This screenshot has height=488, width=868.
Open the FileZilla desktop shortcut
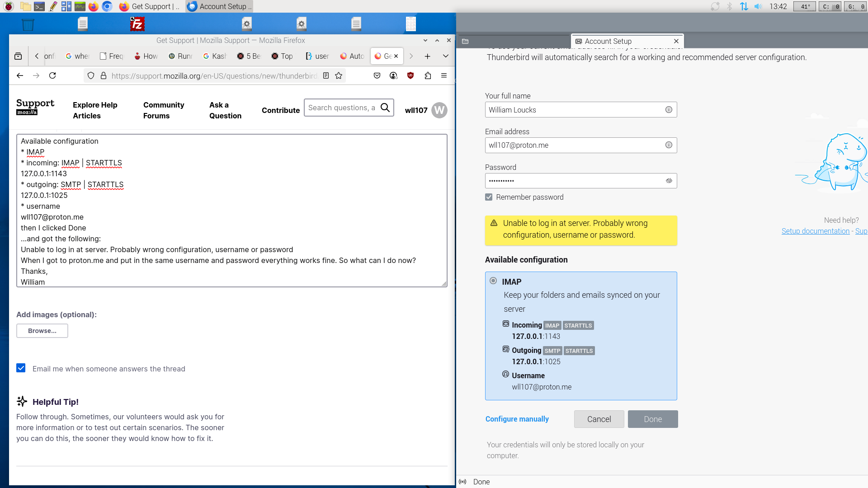click(137, 24)
